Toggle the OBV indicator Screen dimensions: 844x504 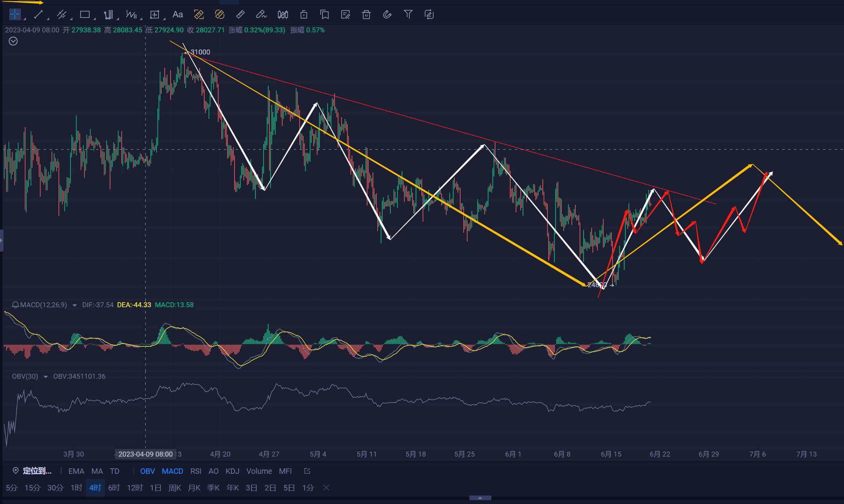(x=147, y=471)
